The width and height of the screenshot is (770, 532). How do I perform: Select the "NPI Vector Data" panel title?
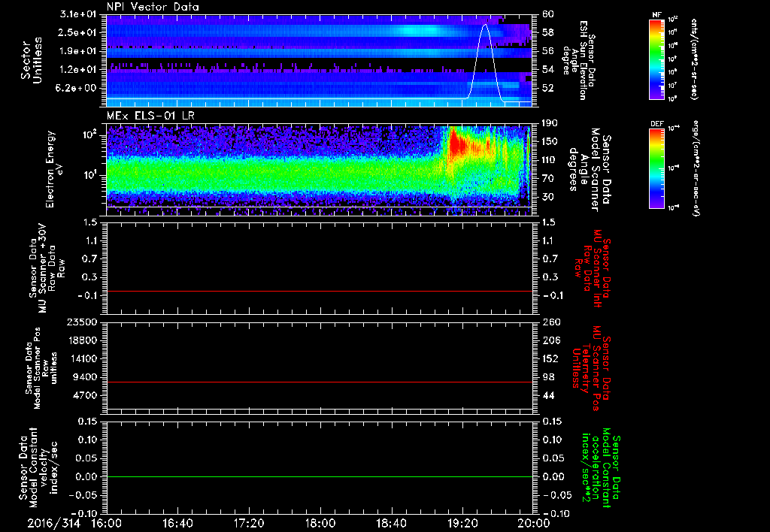(153, 7)
